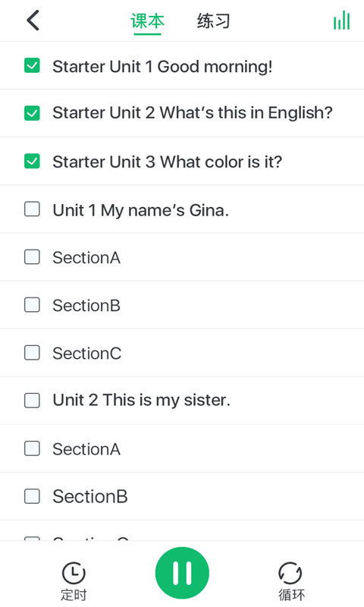Check SectionB under Unit 1
Screen dimensions: 364x607
[x=32, y=305]
